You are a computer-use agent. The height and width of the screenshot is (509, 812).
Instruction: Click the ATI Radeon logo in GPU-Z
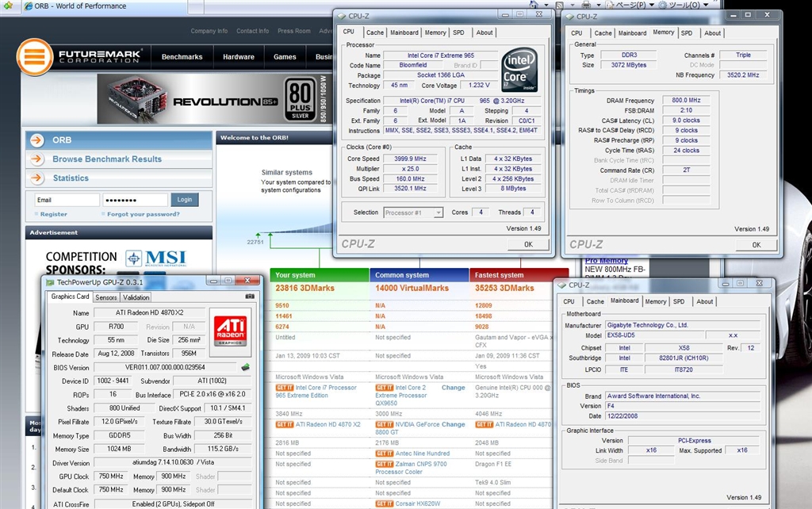pyautogui.click(x=231, y=332)
